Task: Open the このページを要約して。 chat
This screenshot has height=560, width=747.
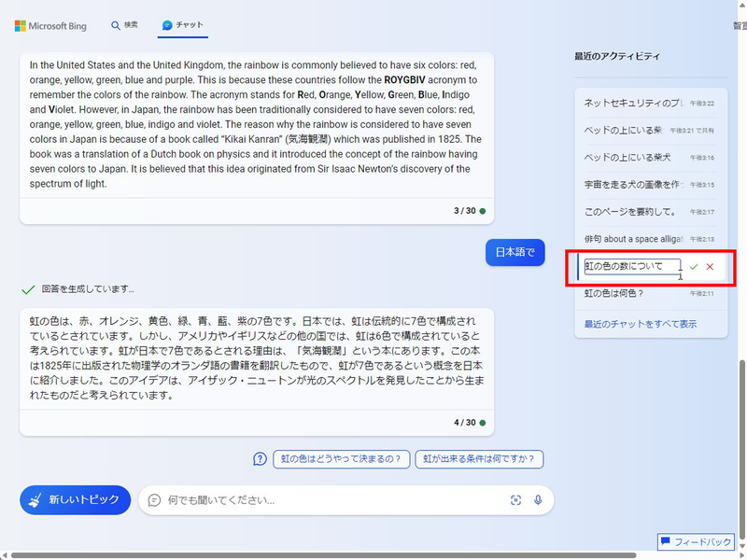Action: tap(650, 212)
